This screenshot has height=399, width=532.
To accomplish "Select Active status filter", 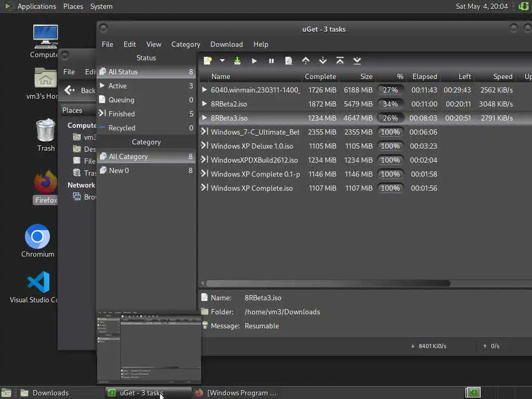I will click(x=146, y=86).
